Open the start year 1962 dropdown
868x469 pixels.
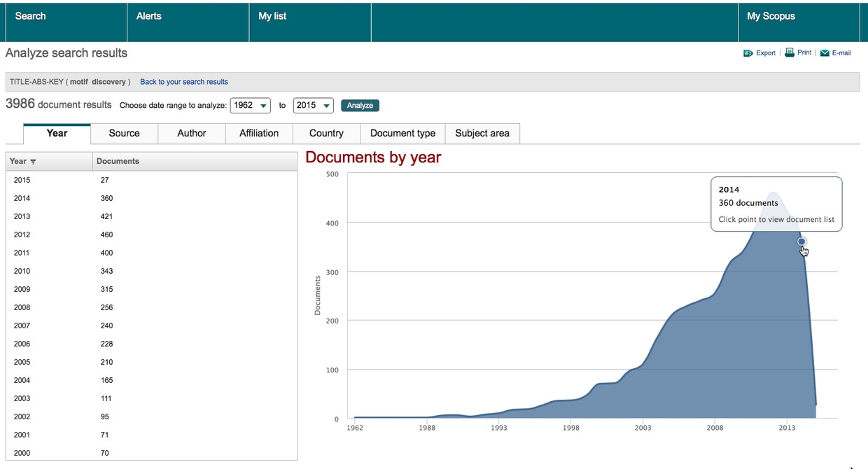click(250, 105)
